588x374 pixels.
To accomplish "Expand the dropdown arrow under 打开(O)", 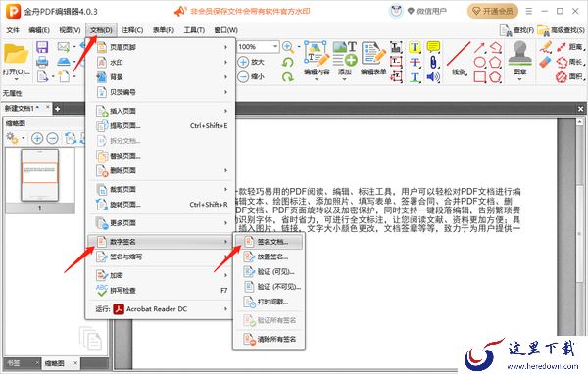I will [16, 79].
